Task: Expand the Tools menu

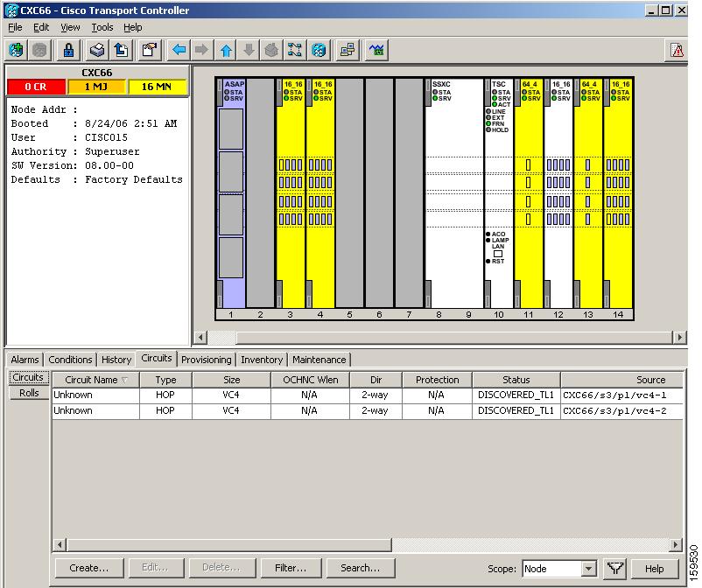Action: [x=102, y=27]
